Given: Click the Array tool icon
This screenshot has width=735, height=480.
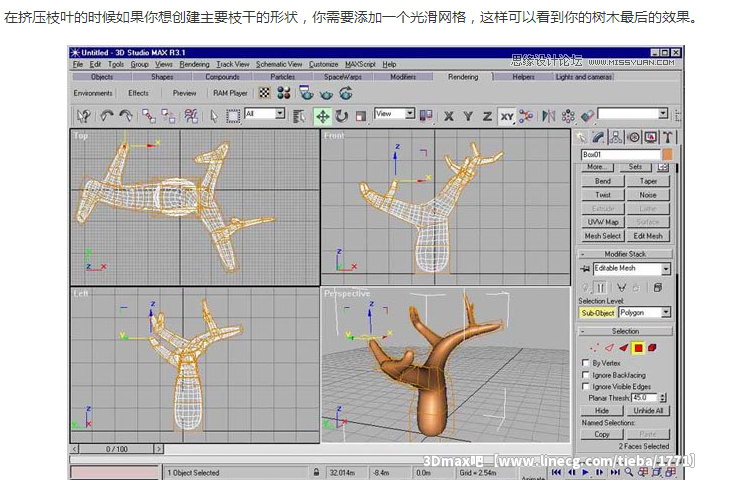Looking at the screenshot, I should 568,116.
